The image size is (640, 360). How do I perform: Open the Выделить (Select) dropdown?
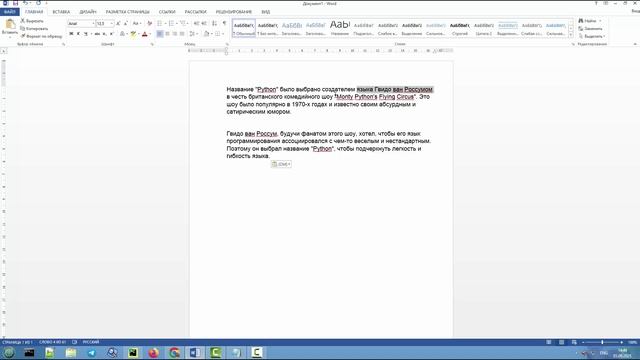592,36
